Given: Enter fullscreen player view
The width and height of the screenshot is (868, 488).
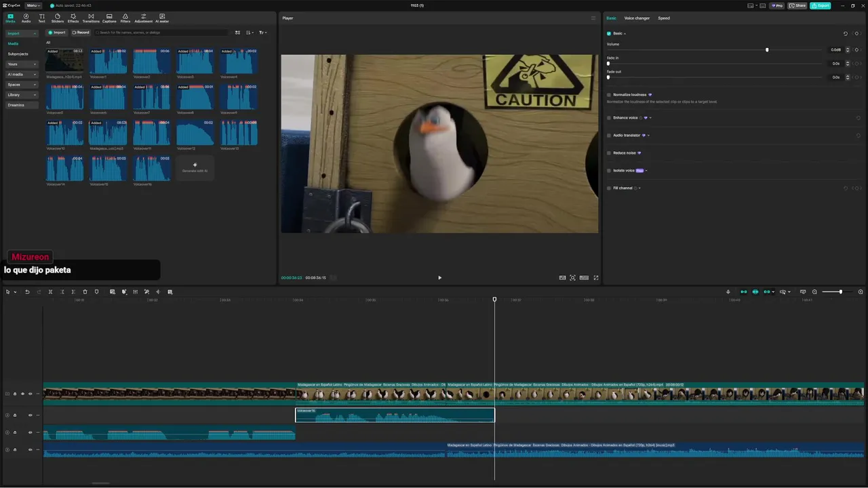Looking at the screenshot, I should pyautogui.click(x=596, y=277).
